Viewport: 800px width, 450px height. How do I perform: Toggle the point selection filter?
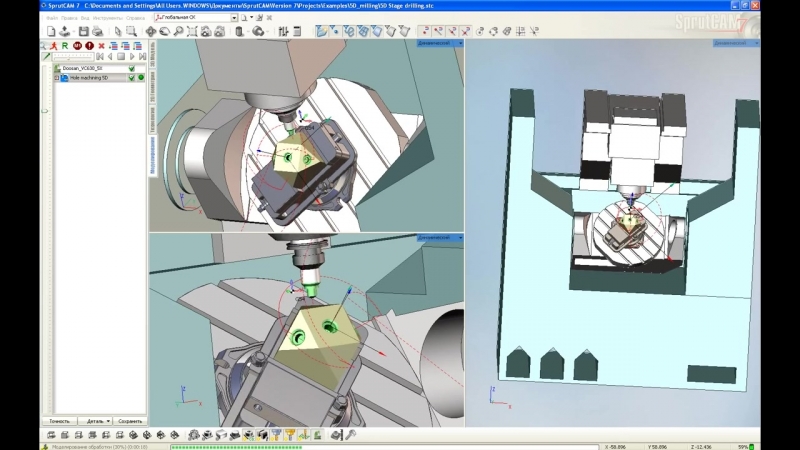pos(335,32)
